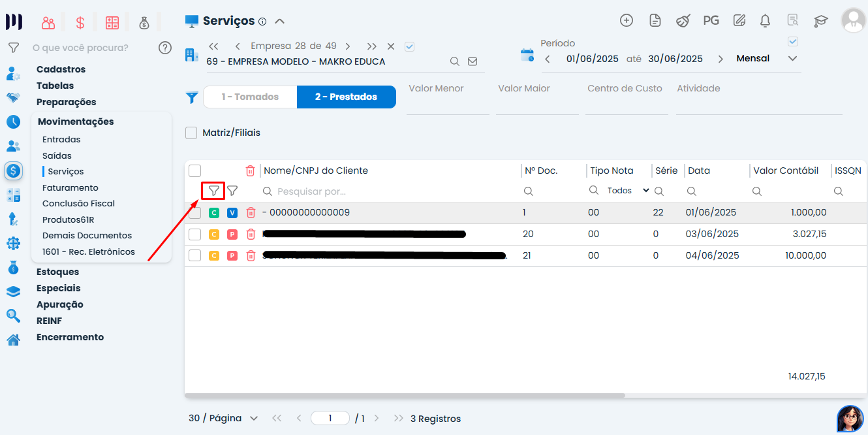The width and height of the screenshot is (868, 435).
Task: Click the handshake icon in the sidebar
Action: (x=13, y=97)
